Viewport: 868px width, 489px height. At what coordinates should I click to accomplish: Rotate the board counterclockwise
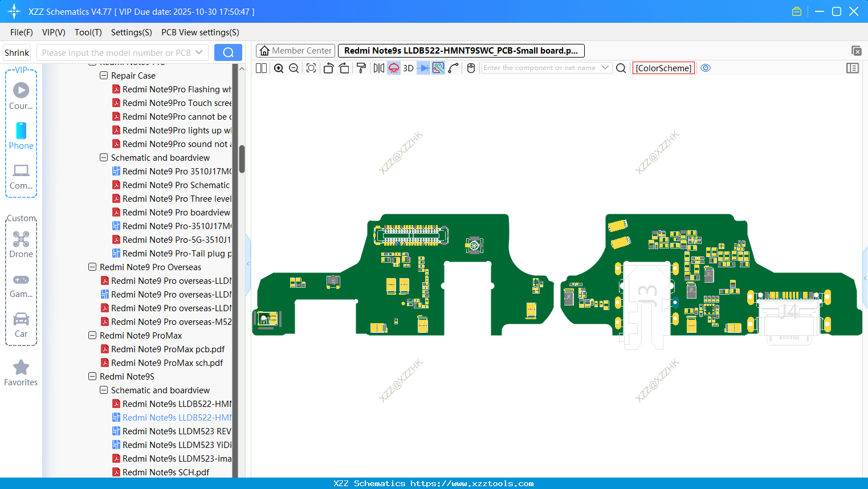pyautogui.click(x=328, y=68)
